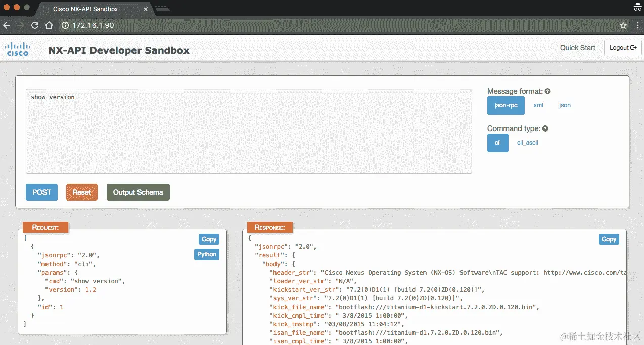This screenshot has width=644, height=345.
Task: Click the Message format label
Action: click(x=515, y=92)
